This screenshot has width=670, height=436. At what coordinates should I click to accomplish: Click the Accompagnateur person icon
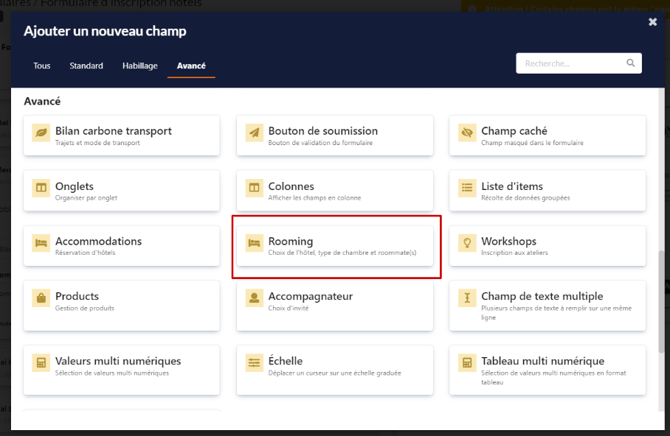click(254, 298)
